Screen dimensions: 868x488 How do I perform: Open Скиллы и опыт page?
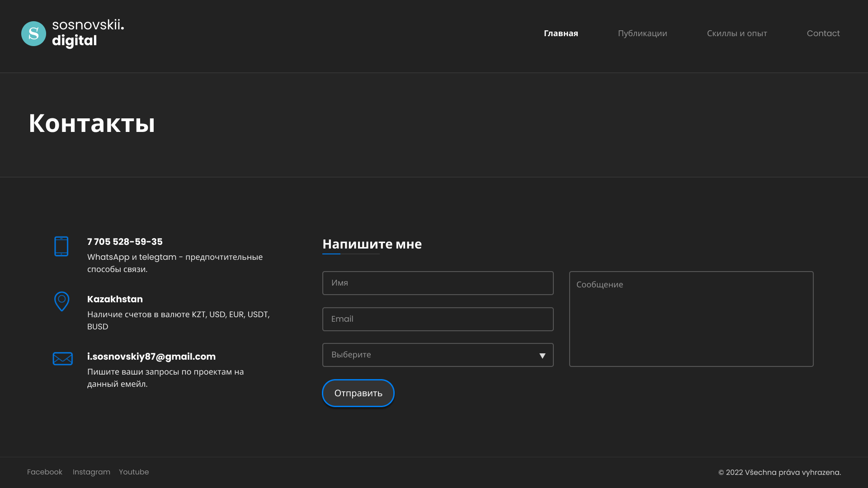737,33
